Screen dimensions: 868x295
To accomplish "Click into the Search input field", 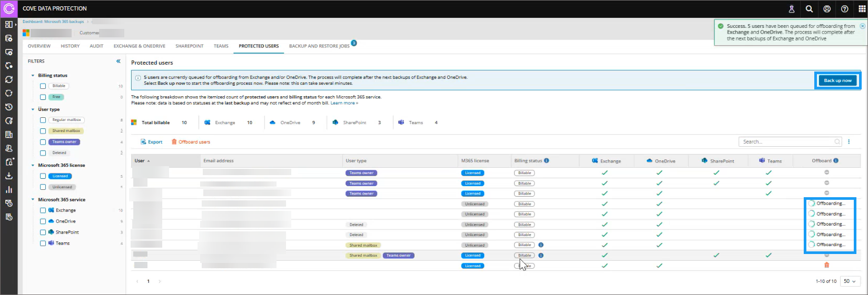I will tap(786, 142).
